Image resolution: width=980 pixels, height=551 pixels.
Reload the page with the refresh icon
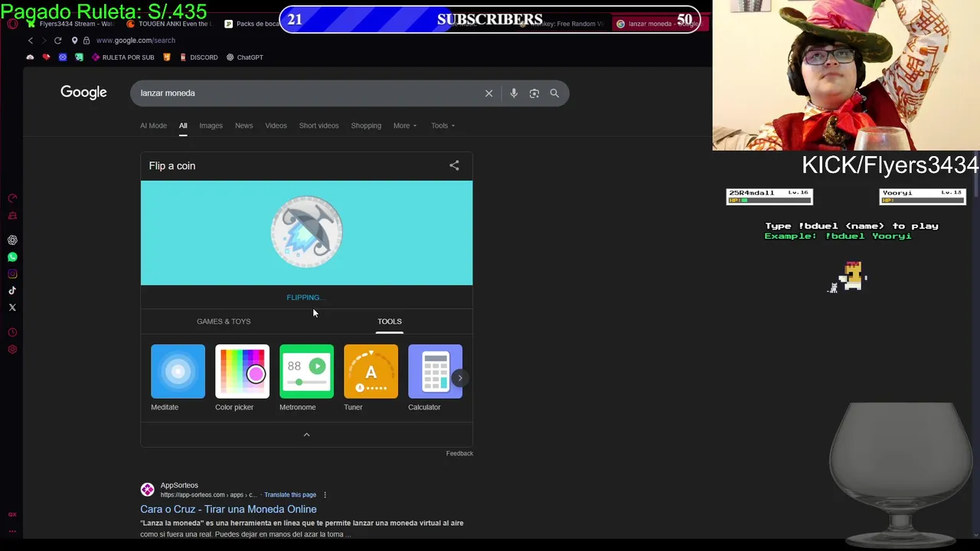pyautogui.click(x=57, y=41)
